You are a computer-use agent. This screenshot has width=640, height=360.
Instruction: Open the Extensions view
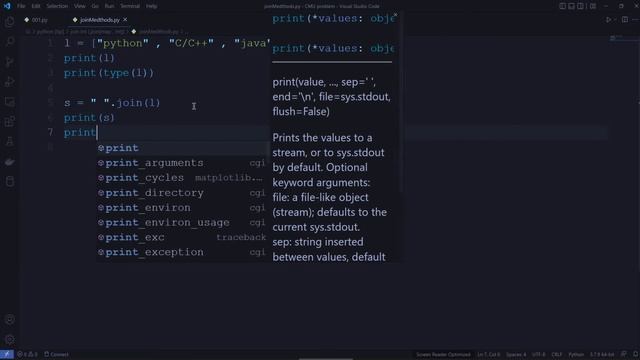9,122
